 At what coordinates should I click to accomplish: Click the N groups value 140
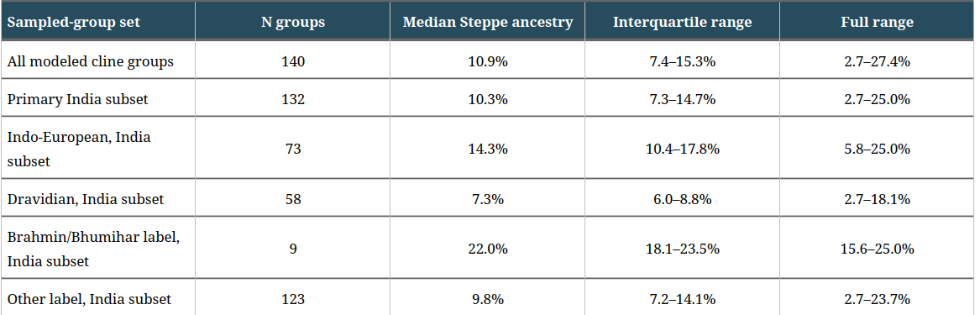click(x=292, y=62)
